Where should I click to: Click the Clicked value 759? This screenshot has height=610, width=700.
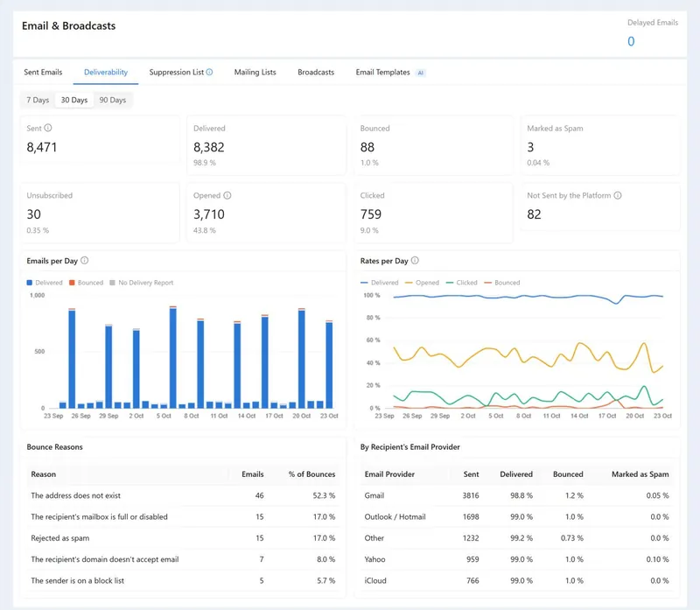[371, 214]
